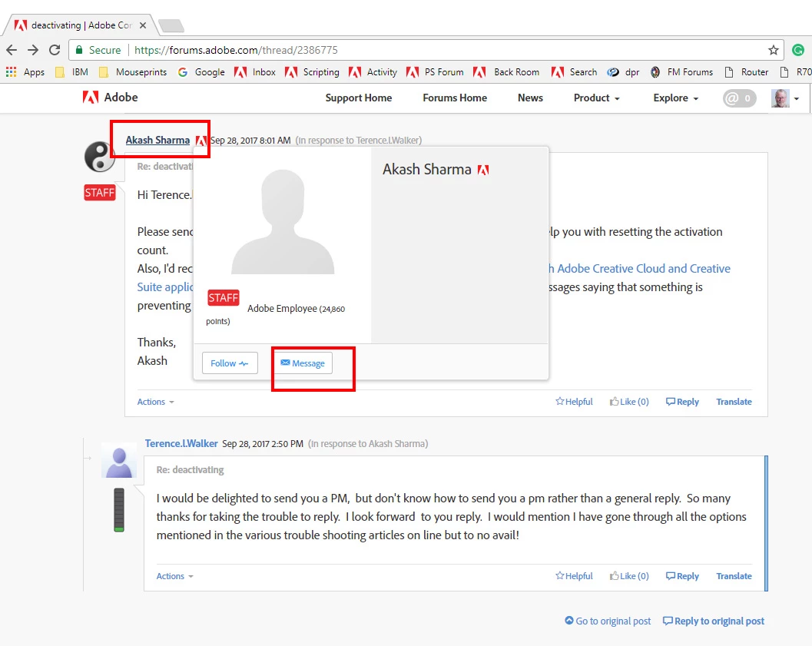Like Terence.I.Walker's post
The width and height of the screenshot is (812, 646).
[x=629, y=576]
